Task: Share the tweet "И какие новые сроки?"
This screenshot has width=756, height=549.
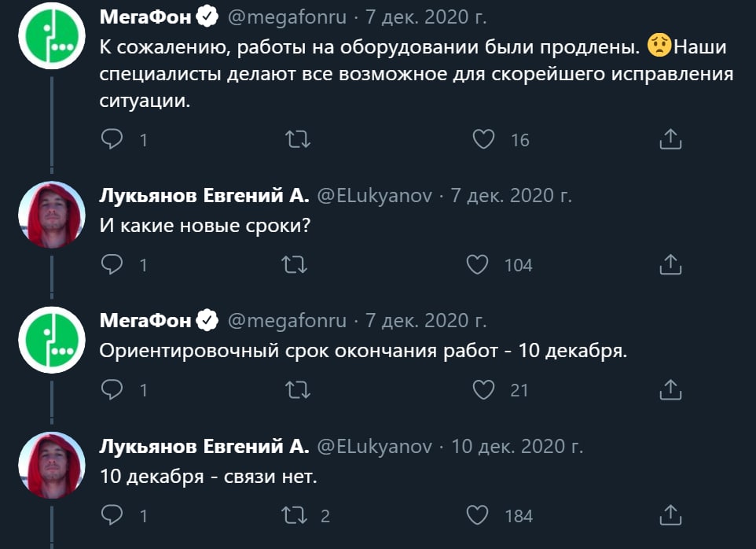Action: click(x=670, y=265)
